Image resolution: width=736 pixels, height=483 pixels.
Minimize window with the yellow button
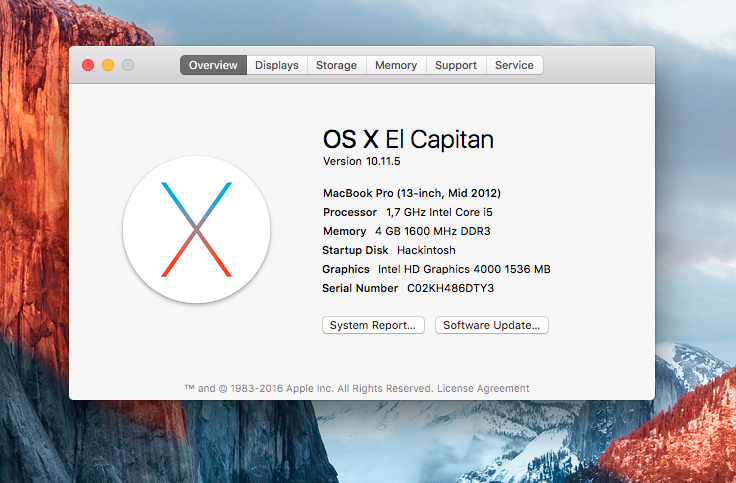(108, 65)
